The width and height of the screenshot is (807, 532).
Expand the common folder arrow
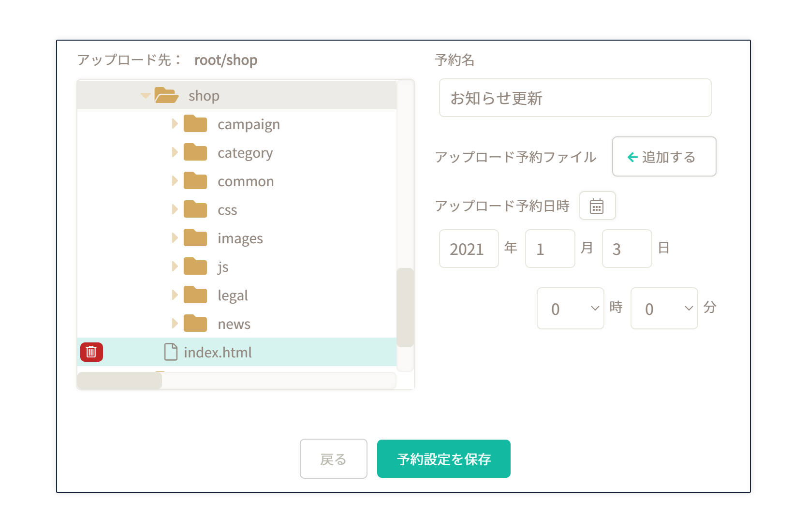(175, 181)
